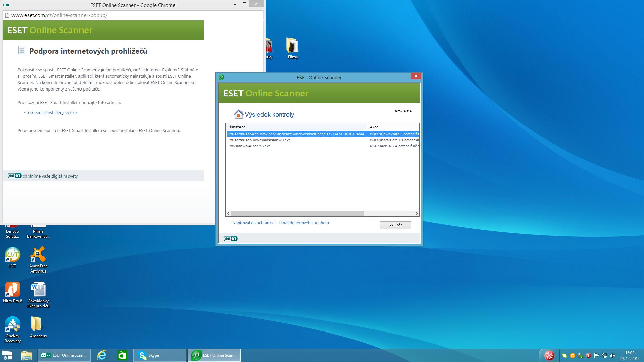Open Nitro Pro 8 desktop icon
Screen dimensions: 644x362
coord(12,290)
